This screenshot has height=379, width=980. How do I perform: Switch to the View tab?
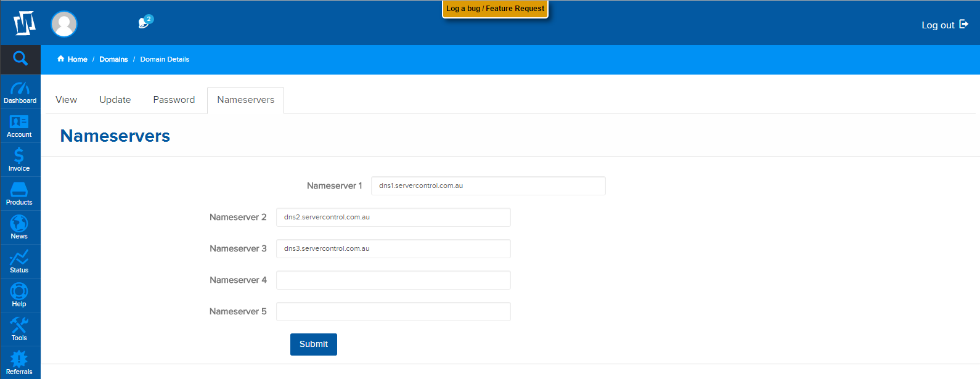point(67,100)
